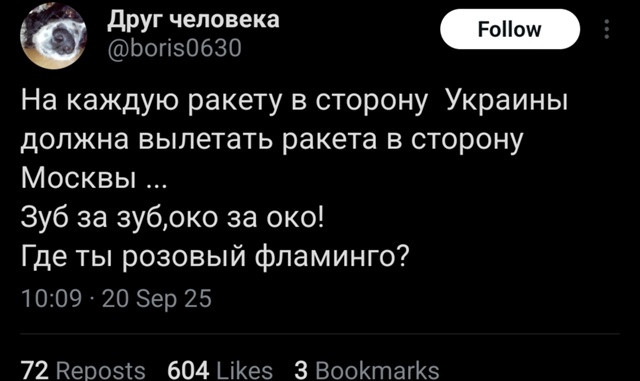Viewport: 640px width, 381px height.
Task: Click the Follow button
Action: tap(510, 29)
